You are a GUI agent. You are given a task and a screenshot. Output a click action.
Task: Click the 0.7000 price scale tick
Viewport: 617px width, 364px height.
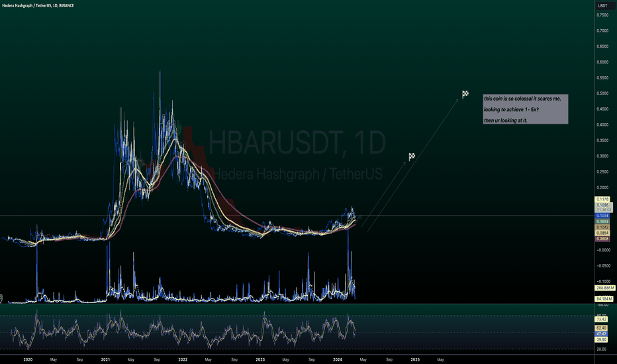click(602, 30)
